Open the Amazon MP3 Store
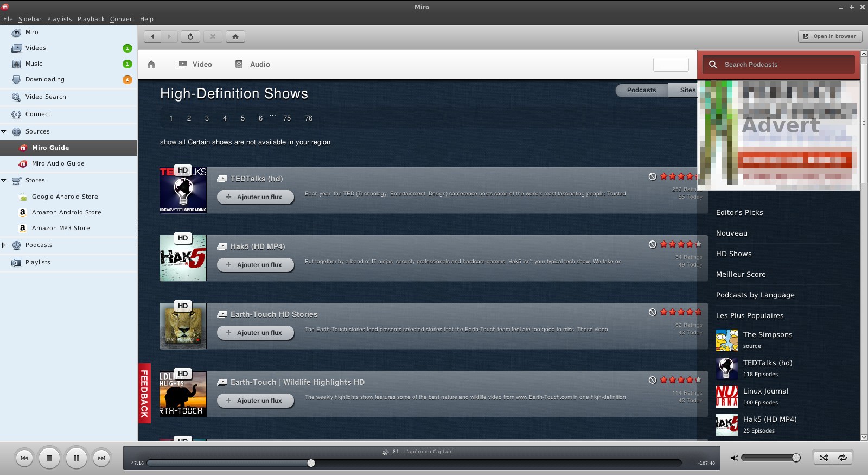Viewport: 868px width, 475px height. click(68, 228)
